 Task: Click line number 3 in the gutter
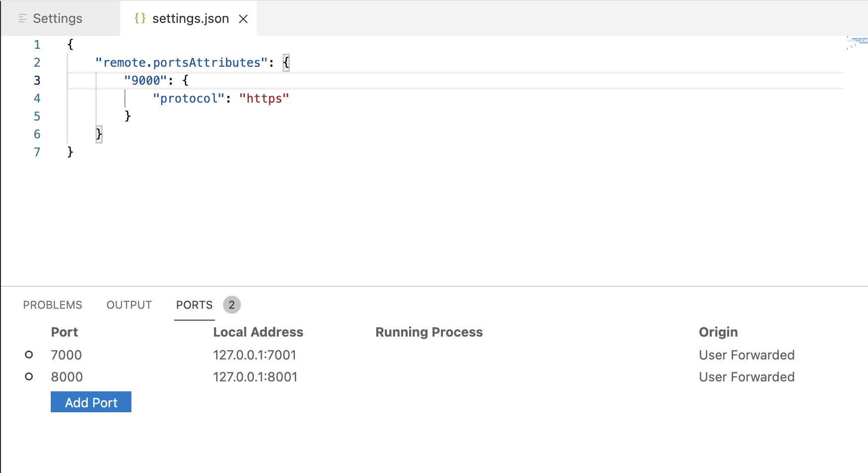[x=37, y=81]
